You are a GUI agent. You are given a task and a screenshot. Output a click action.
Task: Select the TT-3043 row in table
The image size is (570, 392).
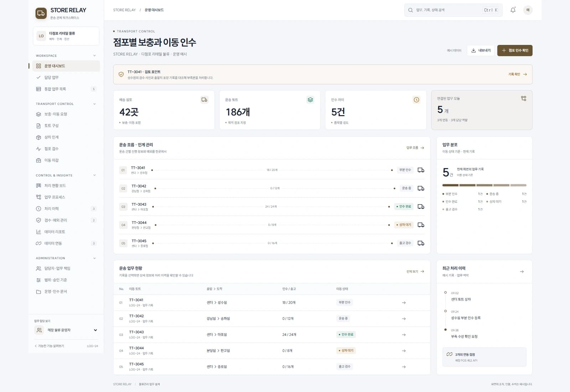point(271,335)
